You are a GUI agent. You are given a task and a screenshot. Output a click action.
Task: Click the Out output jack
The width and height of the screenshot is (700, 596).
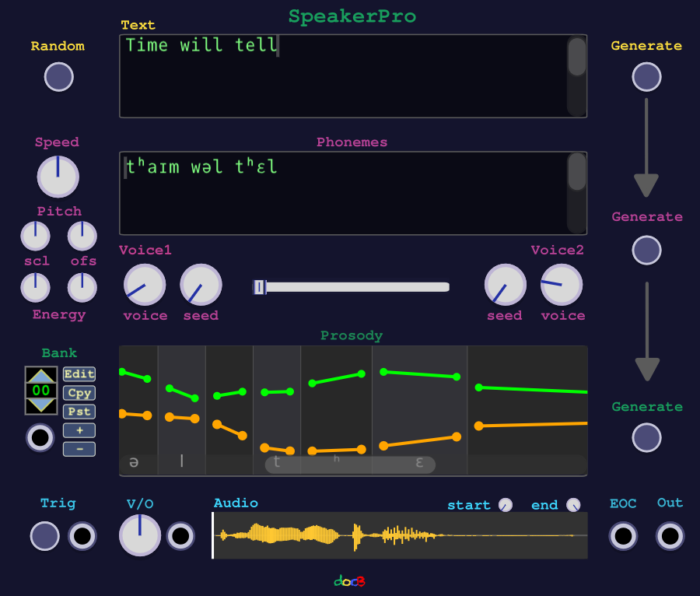click(670, 536)
